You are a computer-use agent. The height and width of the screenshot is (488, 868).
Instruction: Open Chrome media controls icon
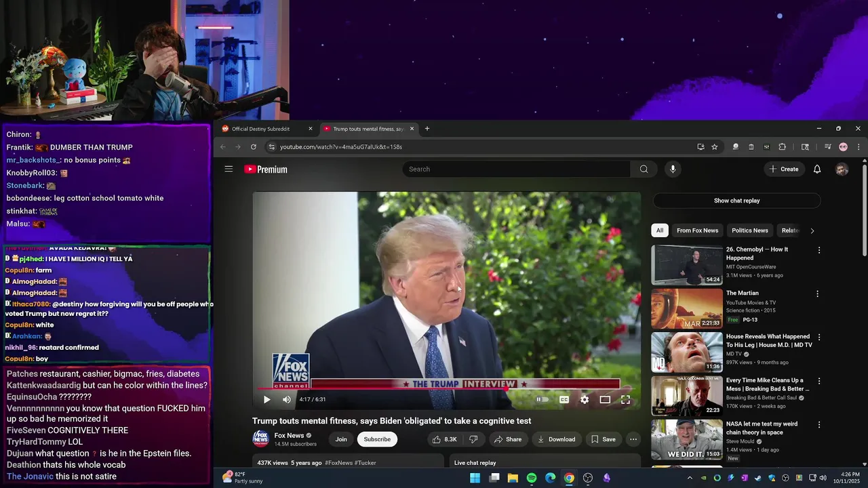827,147
